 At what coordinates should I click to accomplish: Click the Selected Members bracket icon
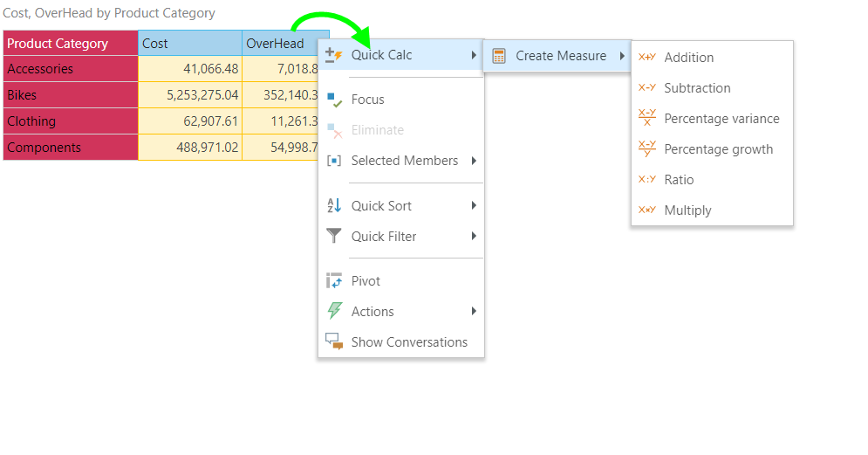(x=333, y=161)
